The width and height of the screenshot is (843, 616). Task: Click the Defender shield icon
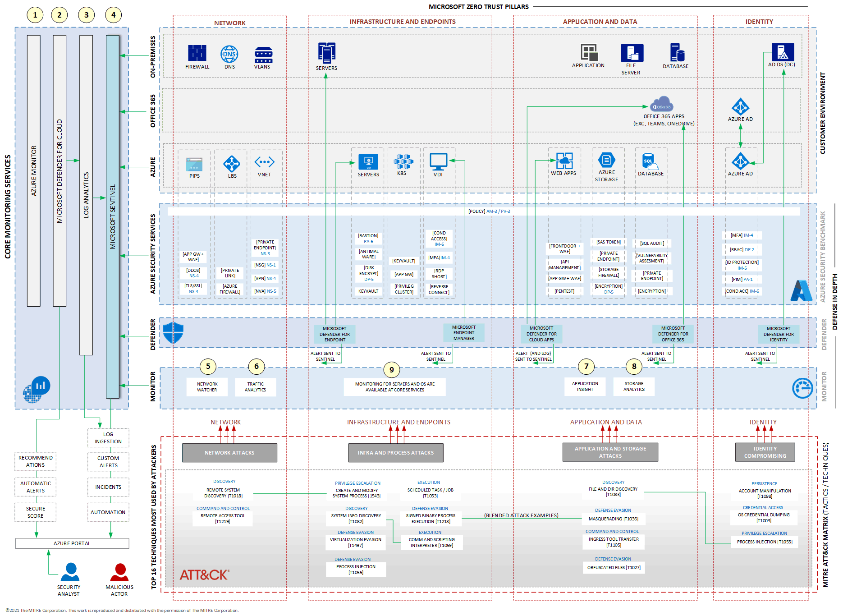point(173,333)
